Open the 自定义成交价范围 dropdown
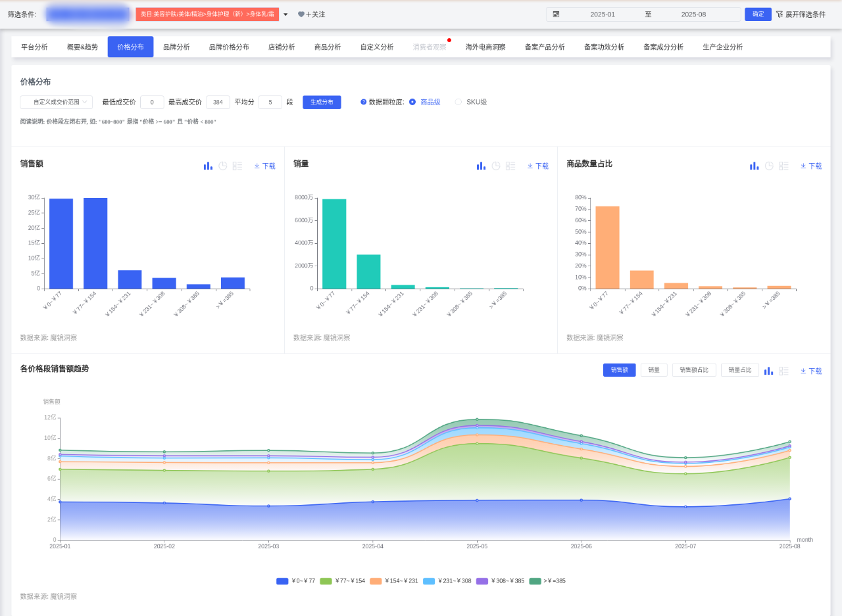This screenshot has width=842, height=616. (x=57, y=102)
